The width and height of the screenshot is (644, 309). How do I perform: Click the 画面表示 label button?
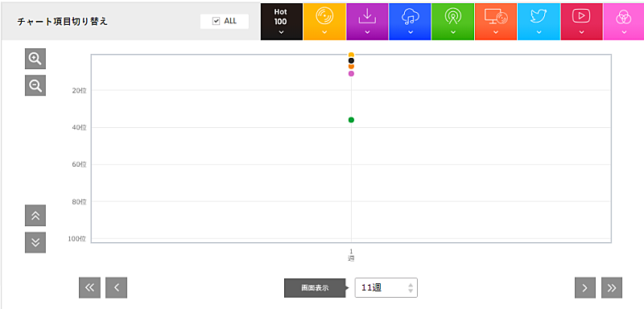[315, 287]
